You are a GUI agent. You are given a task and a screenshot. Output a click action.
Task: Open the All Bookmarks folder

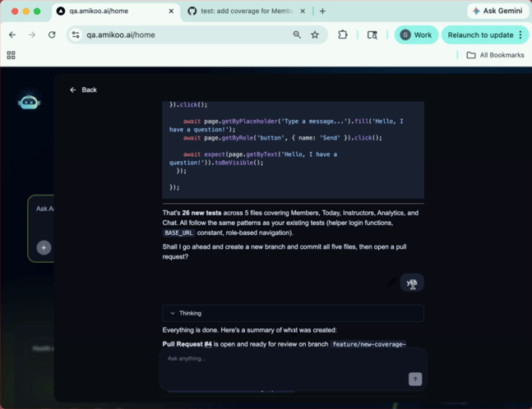pyautogui.click(x=495, y=55)
